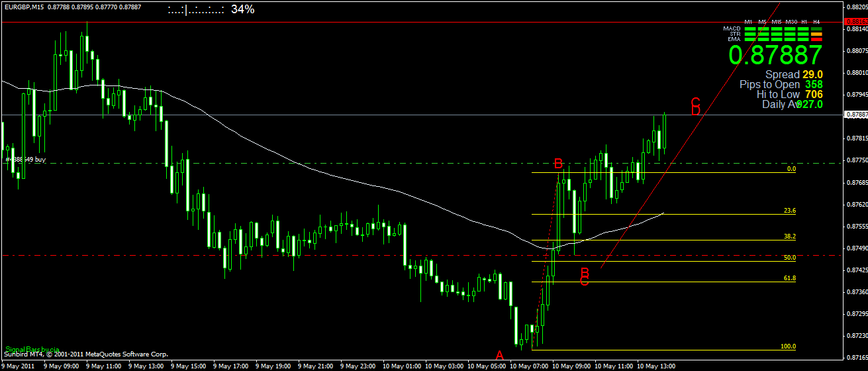Click the 9 May 2011 date on time axis
The image size is (868, 371).
point(18,366)
